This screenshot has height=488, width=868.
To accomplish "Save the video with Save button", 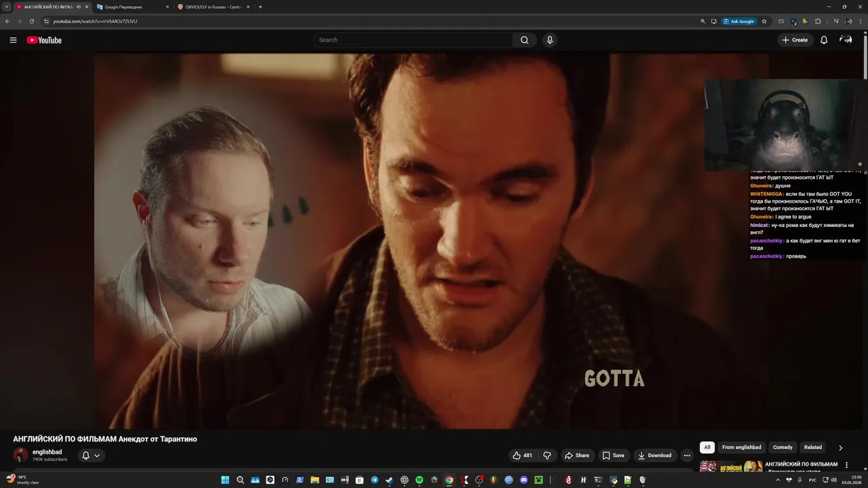I will point(614,455).
